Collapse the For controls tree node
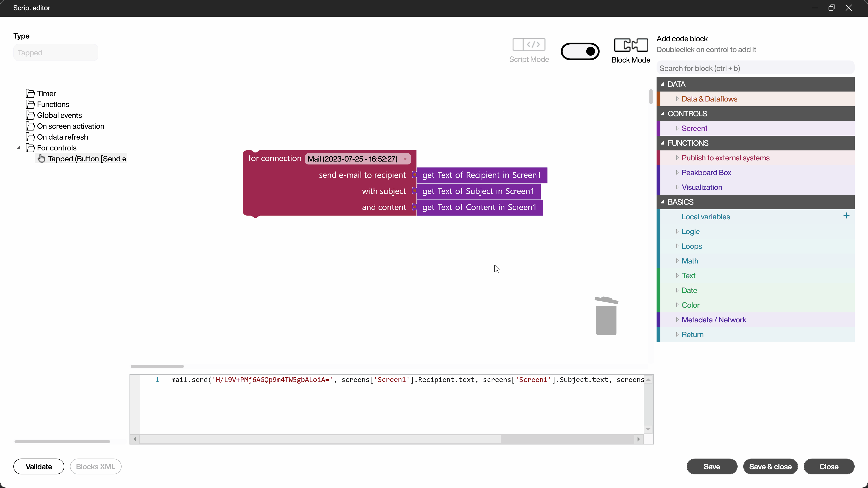Viewport: 868px width, 488px height. coord(19,148)
